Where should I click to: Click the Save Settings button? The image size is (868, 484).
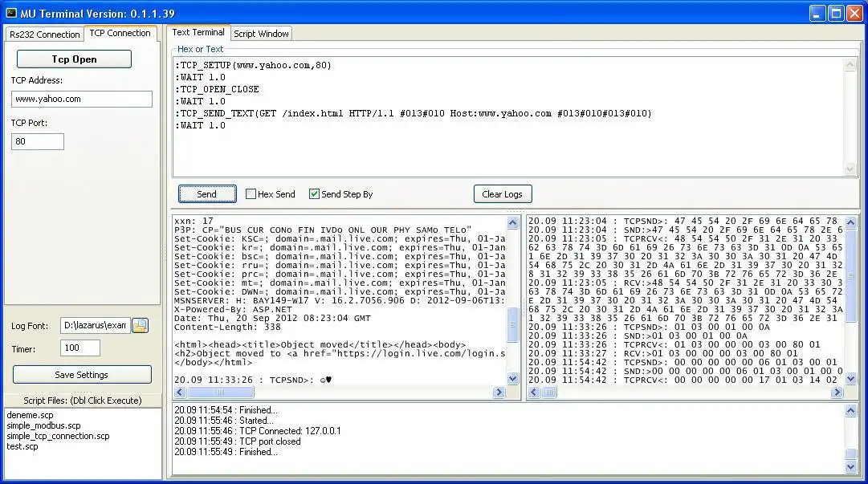(82, 375)
